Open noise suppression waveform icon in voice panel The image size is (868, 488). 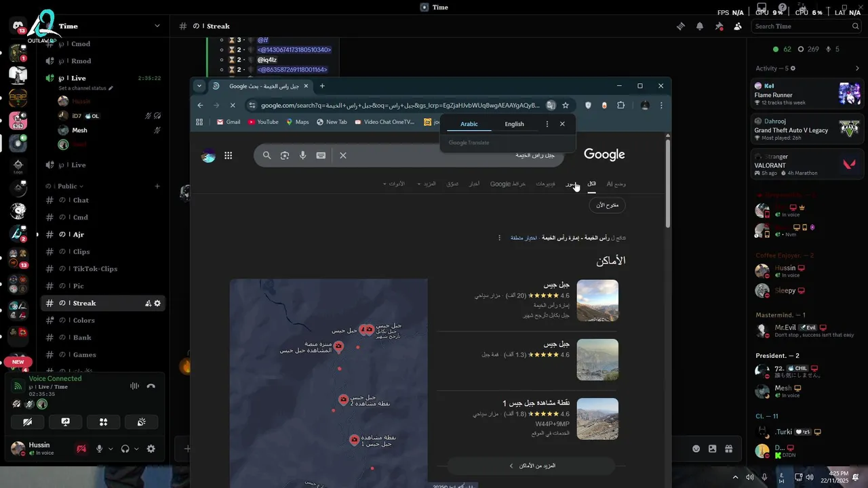click(134, 386)
